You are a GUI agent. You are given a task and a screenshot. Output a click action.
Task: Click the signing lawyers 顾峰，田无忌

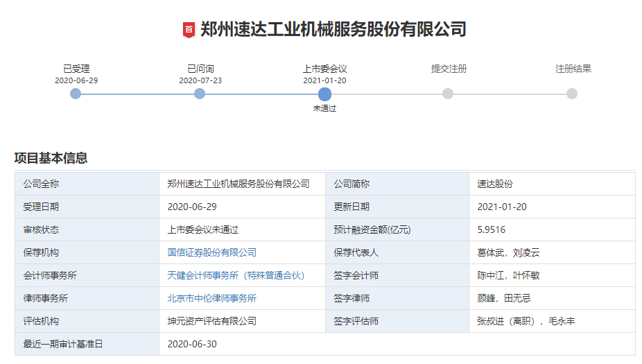coord(503,299)
